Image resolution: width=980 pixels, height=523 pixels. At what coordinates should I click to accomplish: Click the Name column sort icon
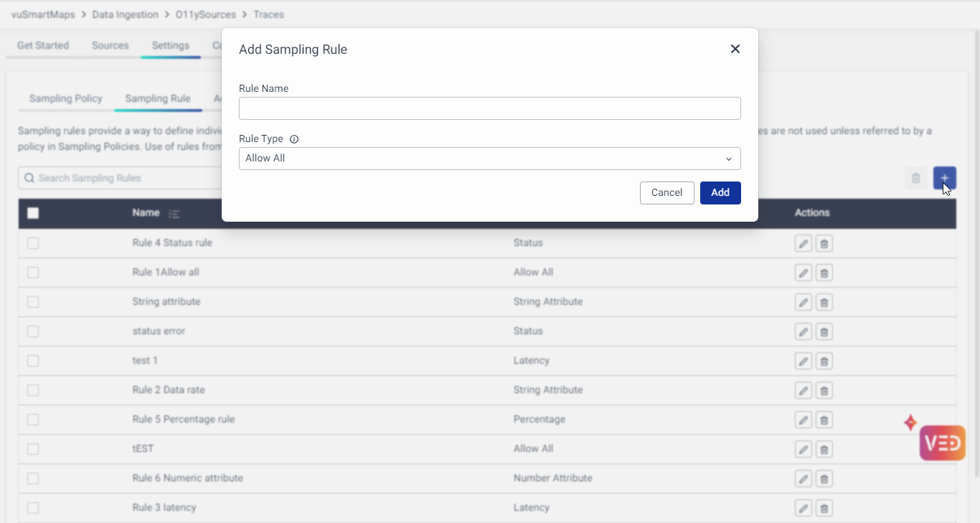[174, 214]
